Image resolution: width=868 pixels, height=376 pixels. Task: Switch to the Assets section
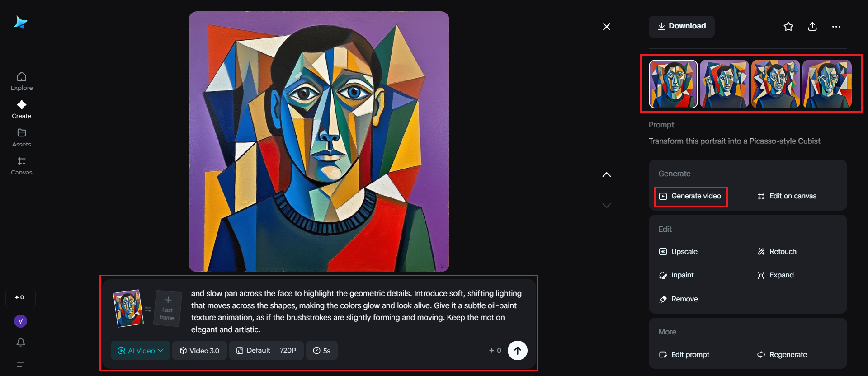click(x=22, y=137)
